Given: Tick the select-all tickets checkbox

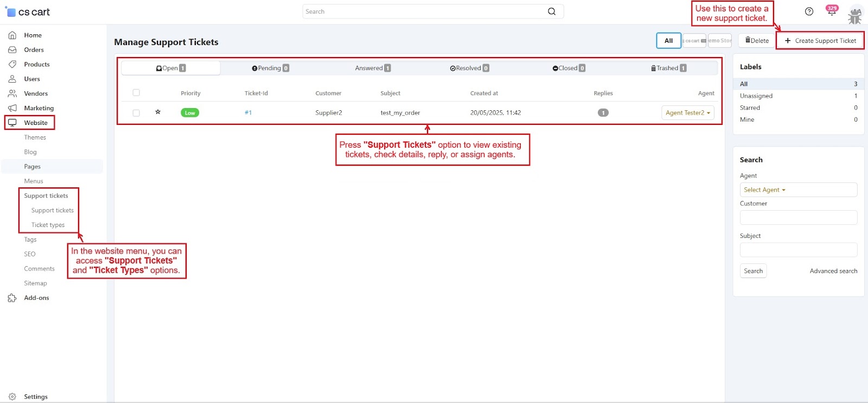Looking at the screenshot, I should pyautogui.click(x=136, y=93).
